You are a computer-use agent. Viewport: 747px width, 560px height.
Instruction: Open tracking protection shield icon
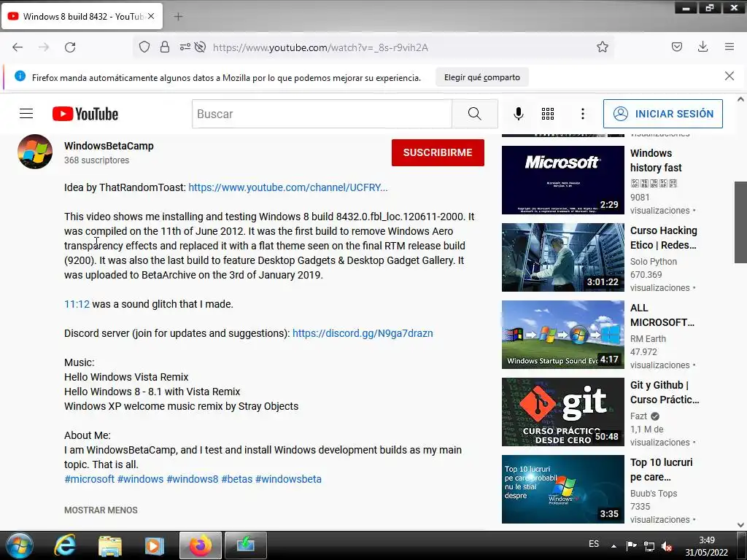[144, 47]
